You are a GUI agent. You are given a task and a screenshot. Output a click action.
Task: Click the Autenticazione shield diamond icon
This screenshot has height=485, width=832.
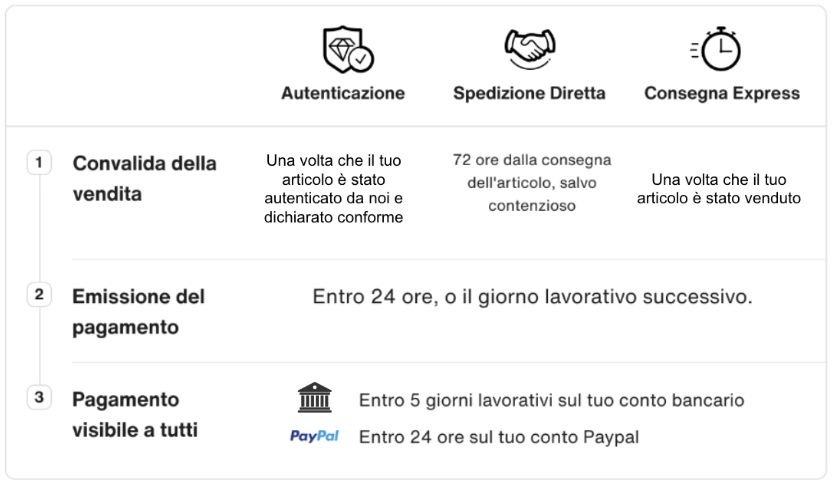pos(346,47)
